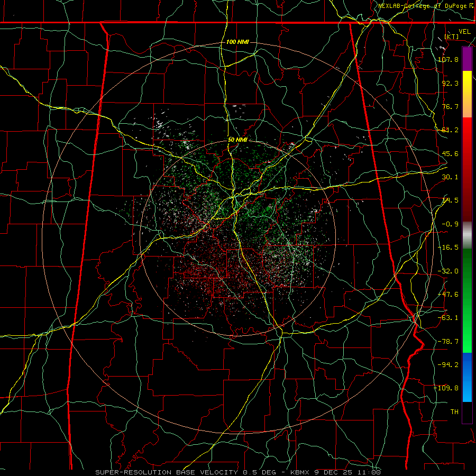The image size is (476, 476).
Task: Click the -63.1 velocity scale value
Action: pyautogui.click(x=448, y=318)
